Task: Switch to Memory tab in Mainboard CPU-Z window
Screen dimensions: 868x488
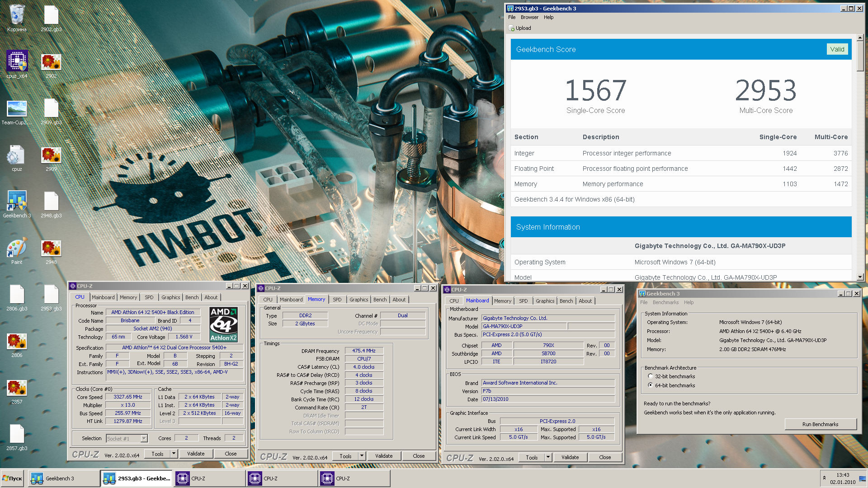Action: [502, 301]
